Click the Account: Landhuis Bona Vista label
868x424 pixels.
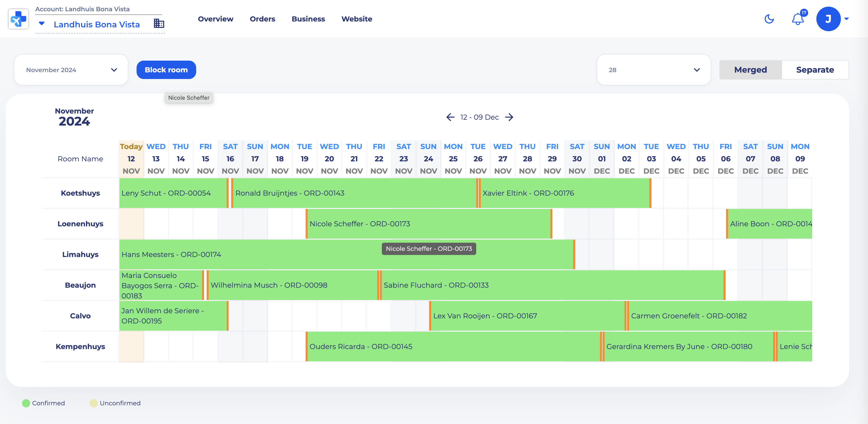pos(82,9)
